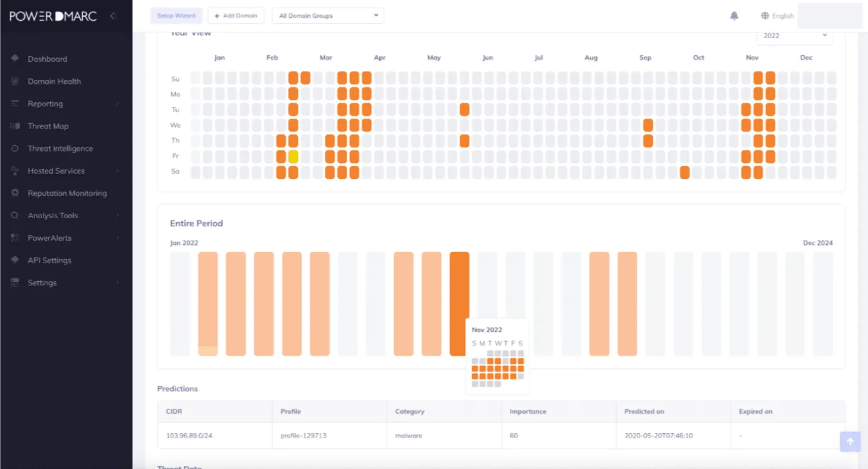Expand the Hosted Services submenu
The width and height of the screenshot is (868, 469).
tap(65, 171)
